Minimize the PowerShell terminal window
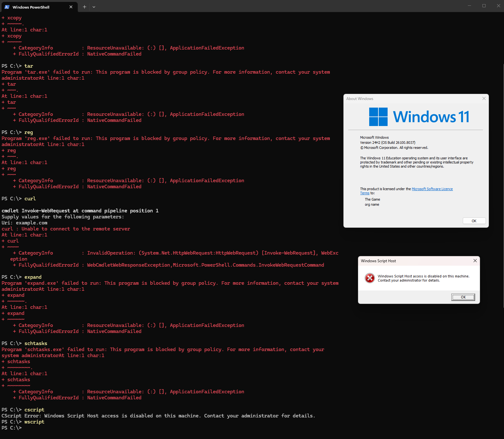This screenshot has height=439, width=504. (x=469, y=6)
